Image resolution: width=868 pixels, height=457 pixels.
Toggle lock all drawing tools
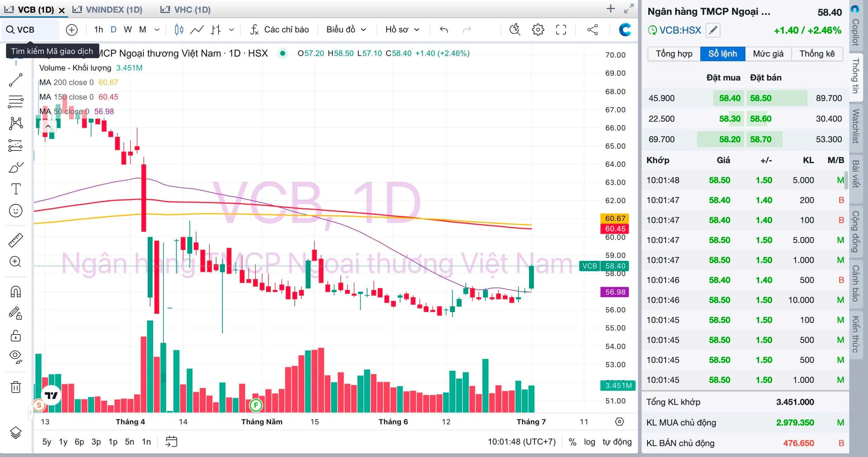click(16, 335)
